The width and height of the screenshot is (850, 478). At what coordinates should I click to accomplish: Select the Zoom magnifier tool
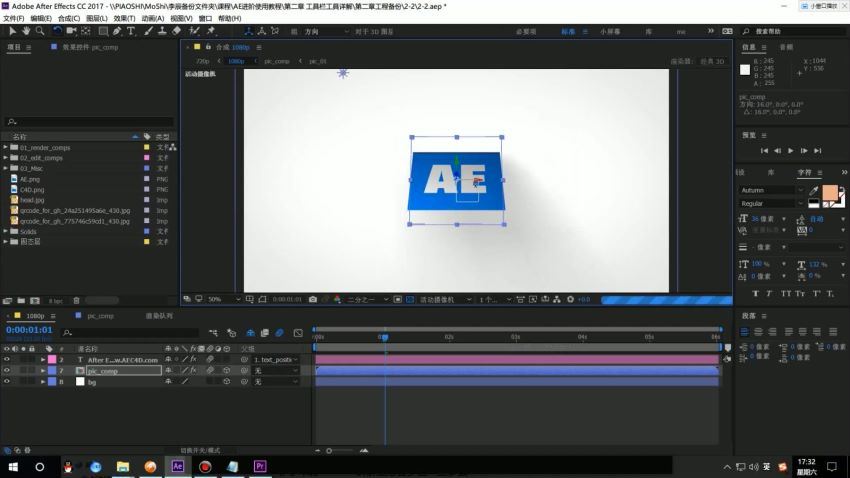tap(40, 31)
